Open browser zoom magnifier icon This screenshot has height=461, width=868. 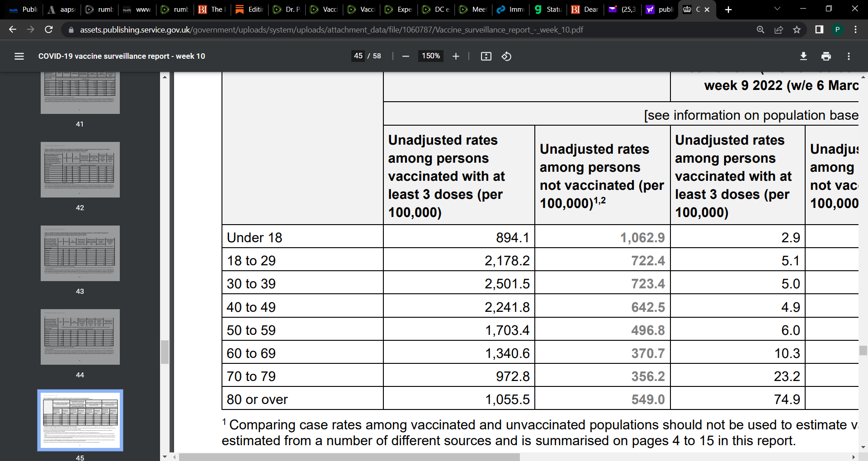click(x=760, y=29)
